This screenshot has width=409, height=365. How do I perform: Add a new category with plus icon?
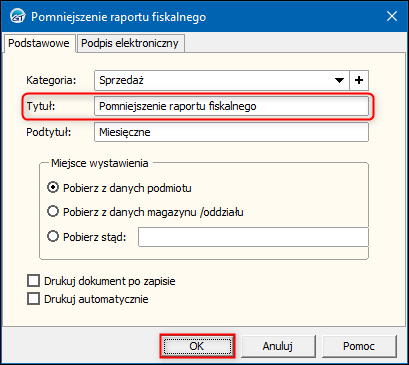point(359,80)
